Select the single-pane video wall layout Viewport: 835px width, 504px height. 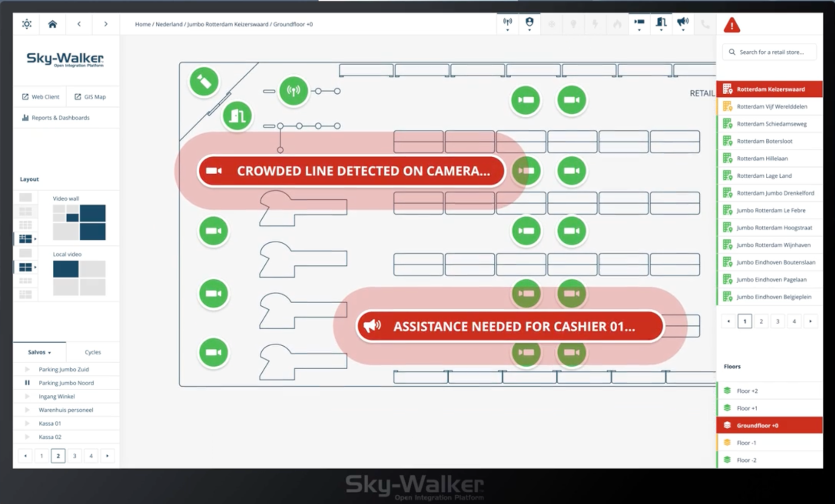[x=26, y=197]
